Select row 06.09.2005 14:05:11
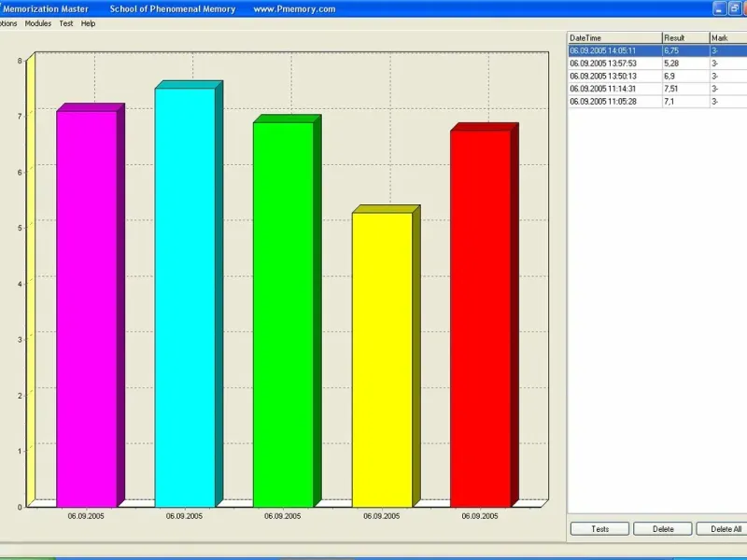This screenshot has width=747, height=560. [657, 50]
